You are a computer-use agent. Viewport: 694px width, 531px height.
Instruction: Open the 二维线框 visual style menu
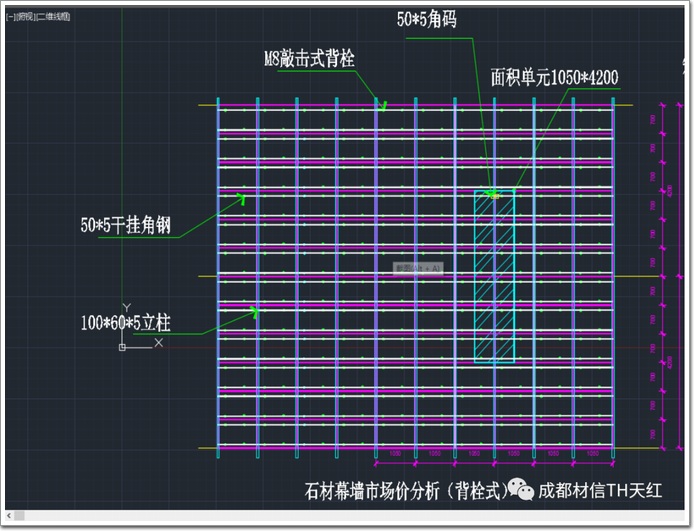coord(52,17)
